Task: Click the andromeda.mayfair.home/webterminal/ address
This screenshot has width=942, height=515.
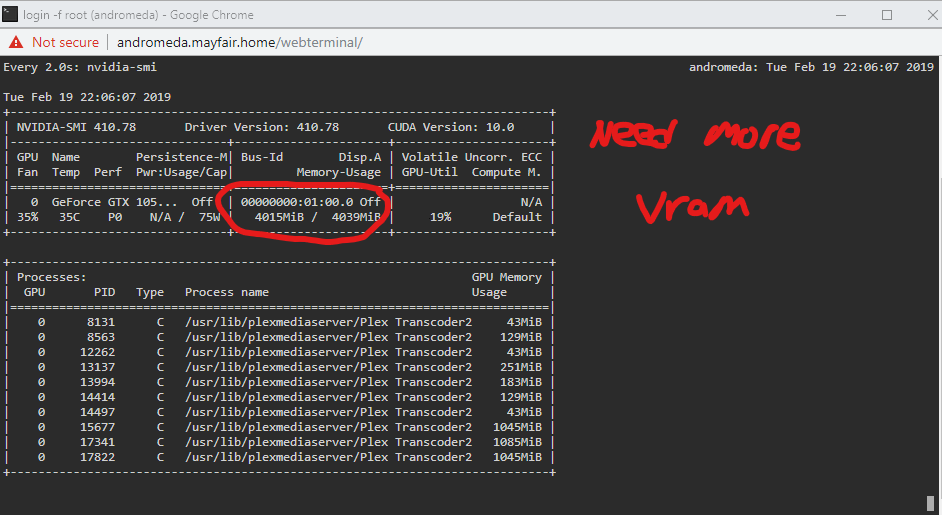Action: pos(240,42)
